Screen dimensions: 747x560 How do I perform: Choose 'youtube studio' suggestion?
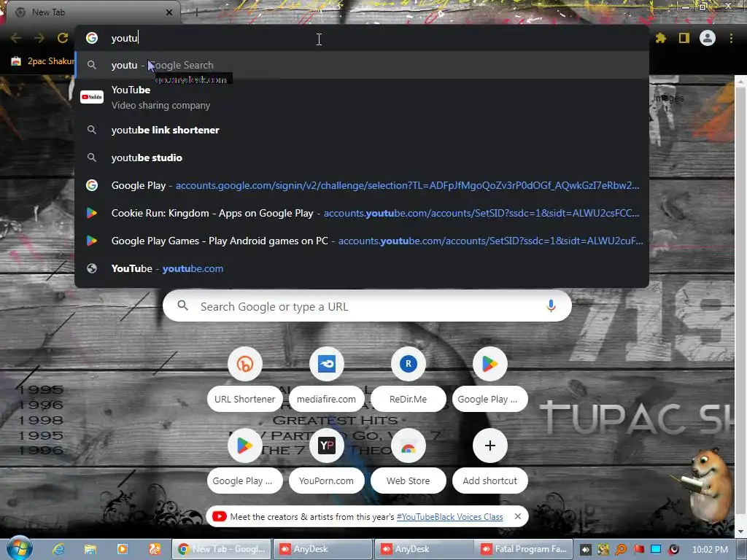point(362,157)
